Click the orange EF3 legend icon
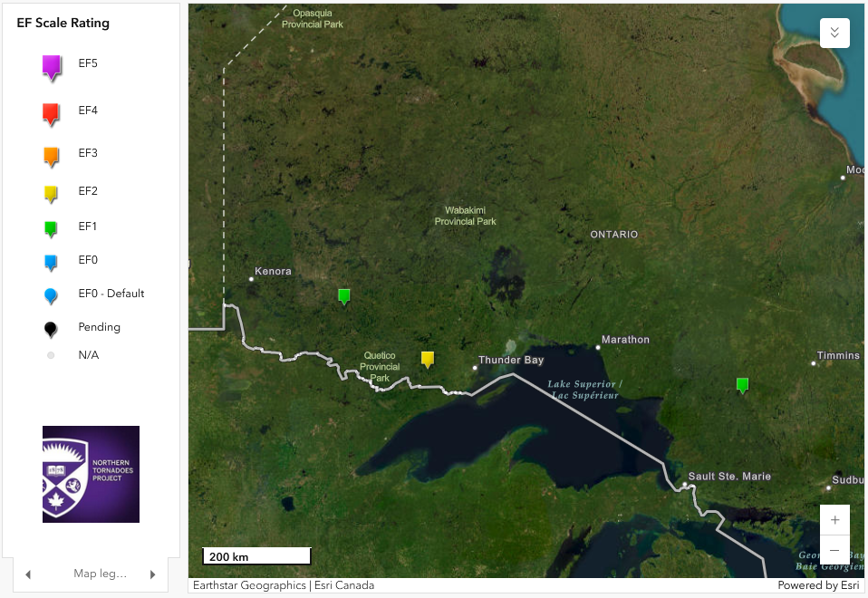 click(51, 156)
